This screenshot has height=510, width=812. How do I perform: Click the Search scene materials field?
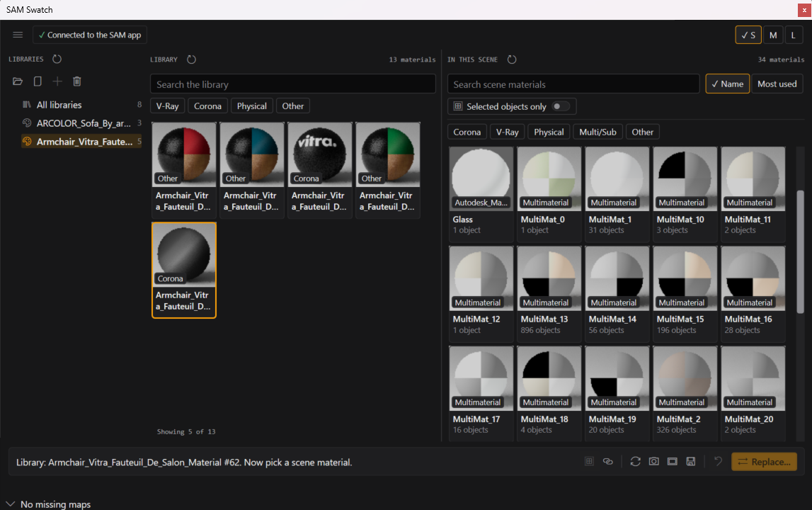click(x=573, y=84)
